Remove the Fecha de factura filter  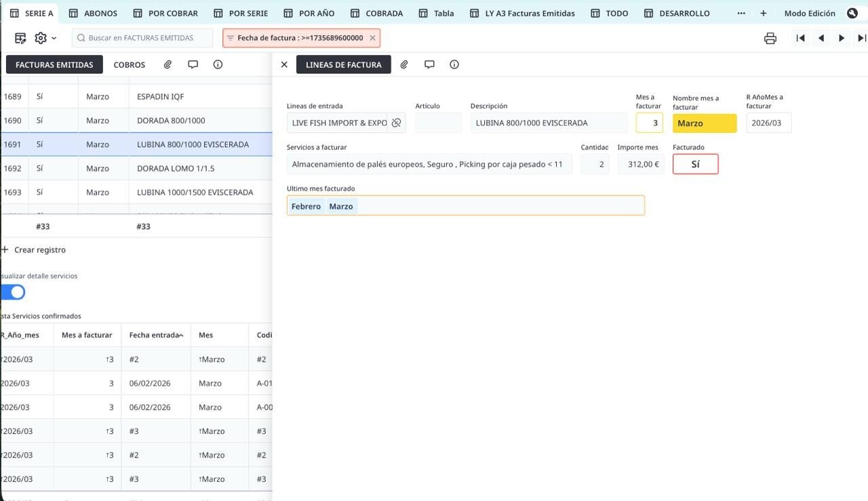click(372, 38)
